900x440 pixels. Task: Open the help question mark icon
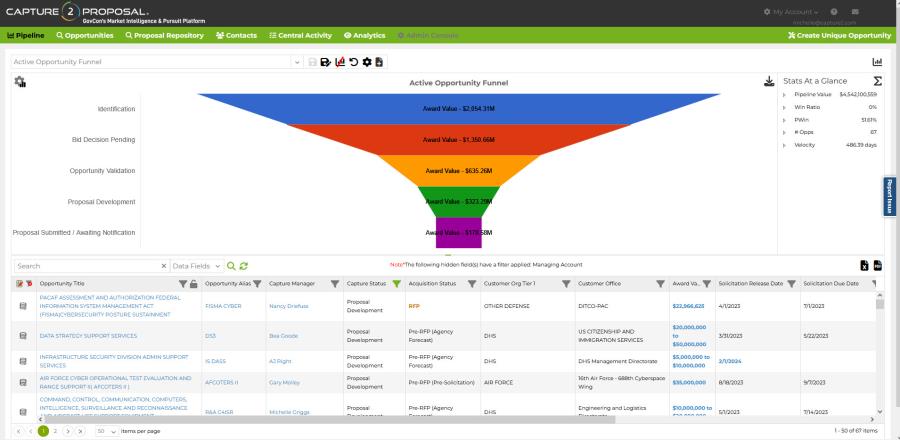(834, 11)
